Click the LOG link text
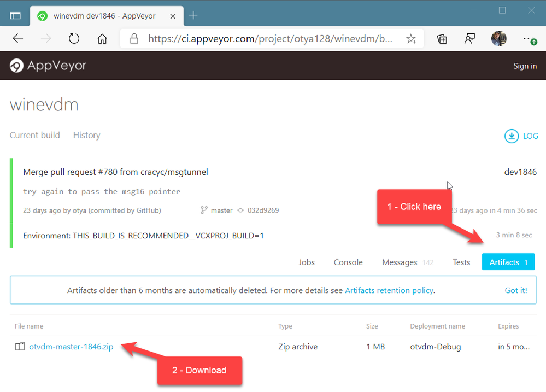The width and height of the screenshot is (546, 392). (530, 136)
